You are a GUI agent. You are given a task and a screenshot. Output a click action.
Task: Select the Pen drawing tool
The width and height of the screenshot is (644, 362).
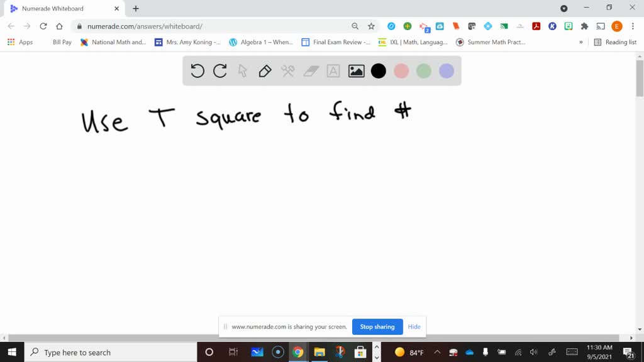pos(264,71)
